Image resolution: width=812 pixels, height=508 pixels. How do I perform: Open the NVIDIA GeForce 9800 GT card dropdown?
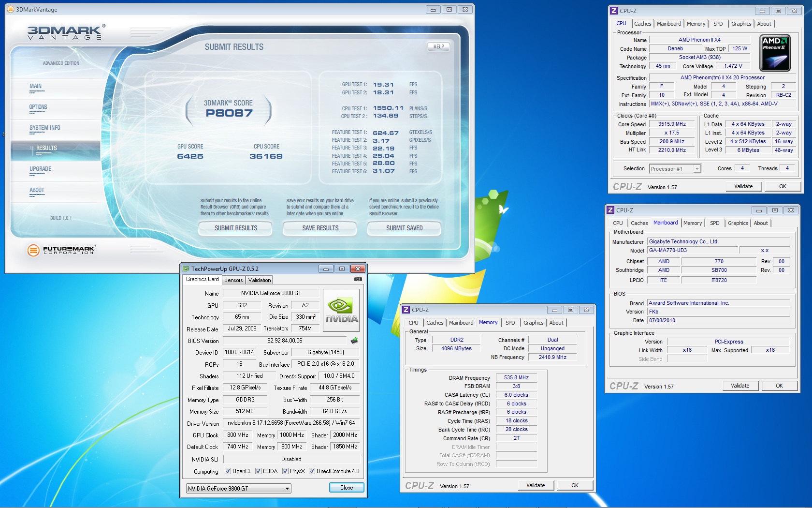(x=239, y=489)
